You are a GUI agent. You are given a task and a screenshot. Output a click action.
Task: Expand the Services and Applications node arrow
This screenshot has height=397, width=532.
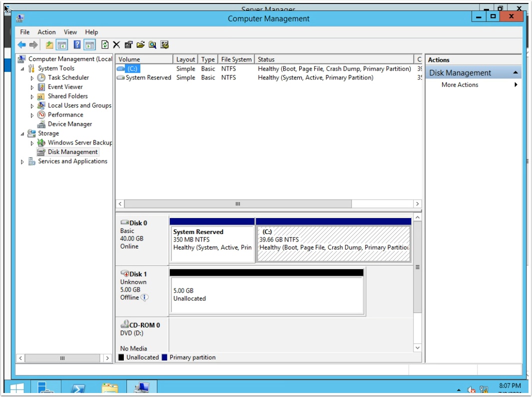point(22,161)
